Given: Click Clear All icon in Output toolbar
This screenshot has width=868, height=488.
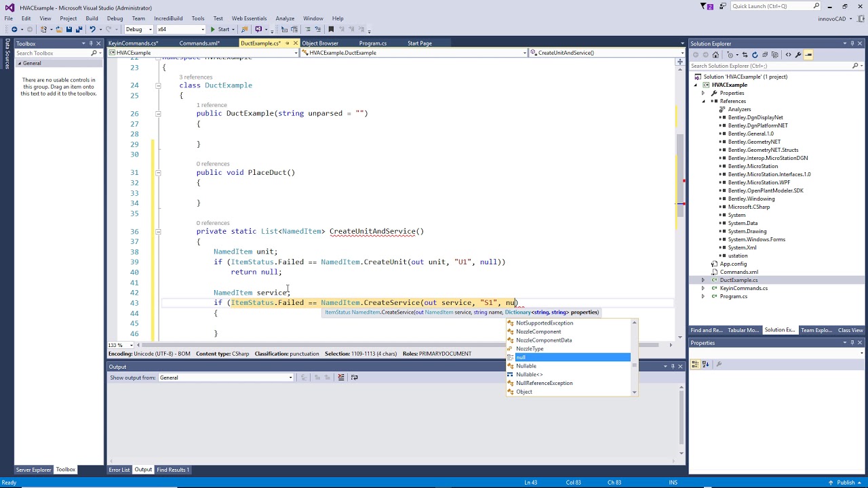Looking at the screenshot, I should tap(341, 378).
